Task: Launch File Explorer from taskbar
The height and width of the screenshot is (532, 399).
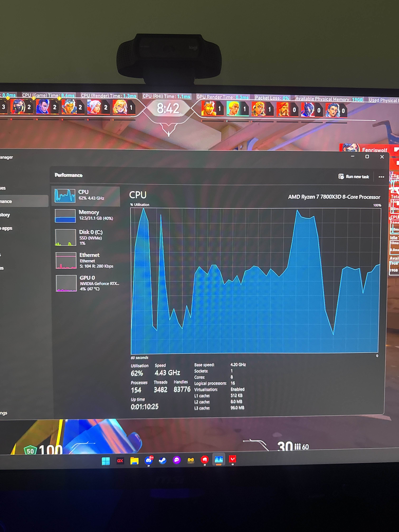Action: (x=134, y=461)
